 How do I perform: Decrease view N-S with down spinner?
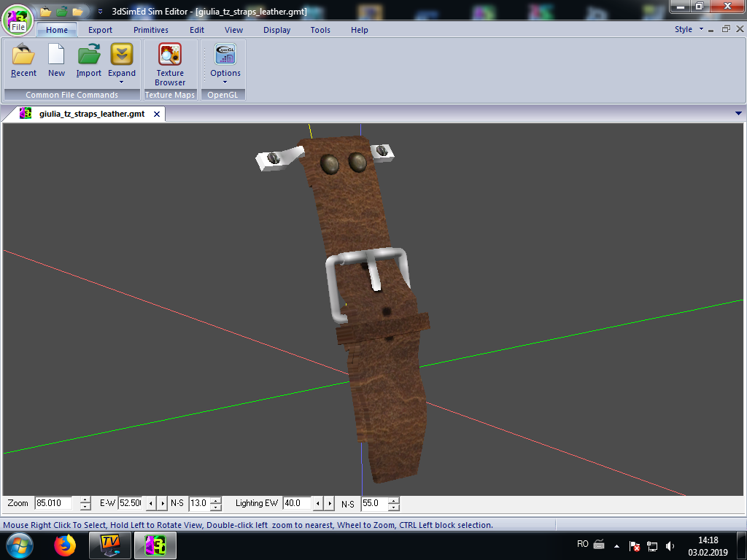tap(216, 507)
